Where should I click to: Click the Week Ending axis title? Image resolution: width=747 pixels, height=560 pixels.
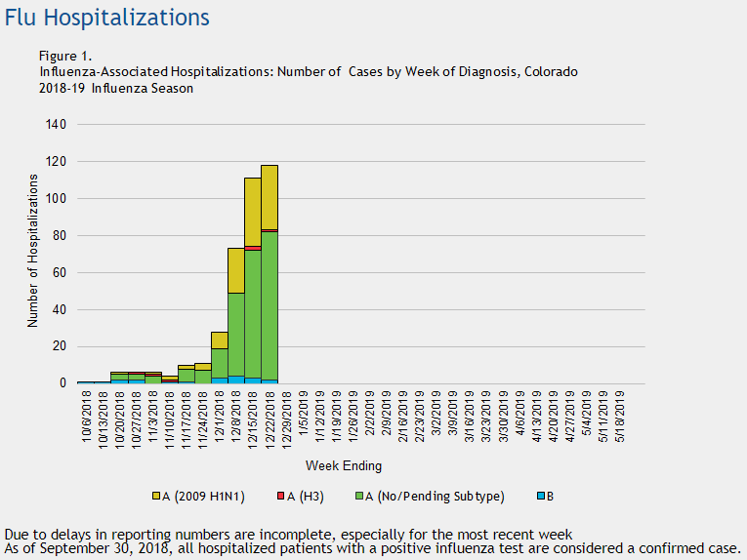pyautogui.click(x=344, y=465)
